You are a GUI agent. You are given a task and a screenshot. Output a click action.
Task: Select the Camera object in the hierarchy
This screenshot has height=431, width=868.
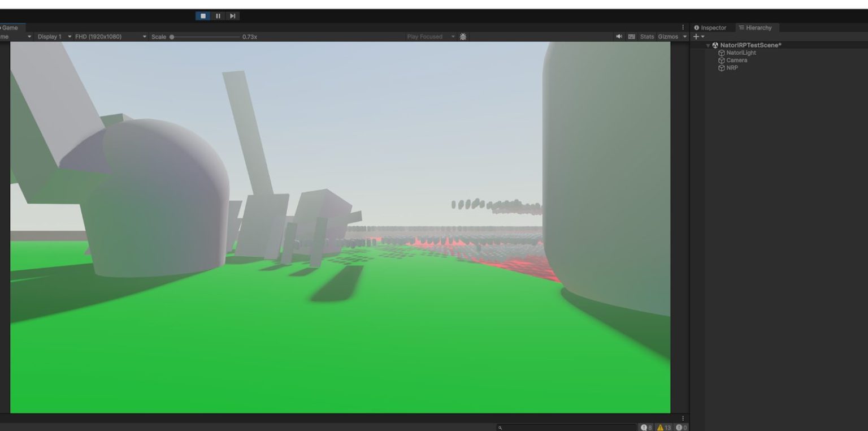tap(736, 60)
